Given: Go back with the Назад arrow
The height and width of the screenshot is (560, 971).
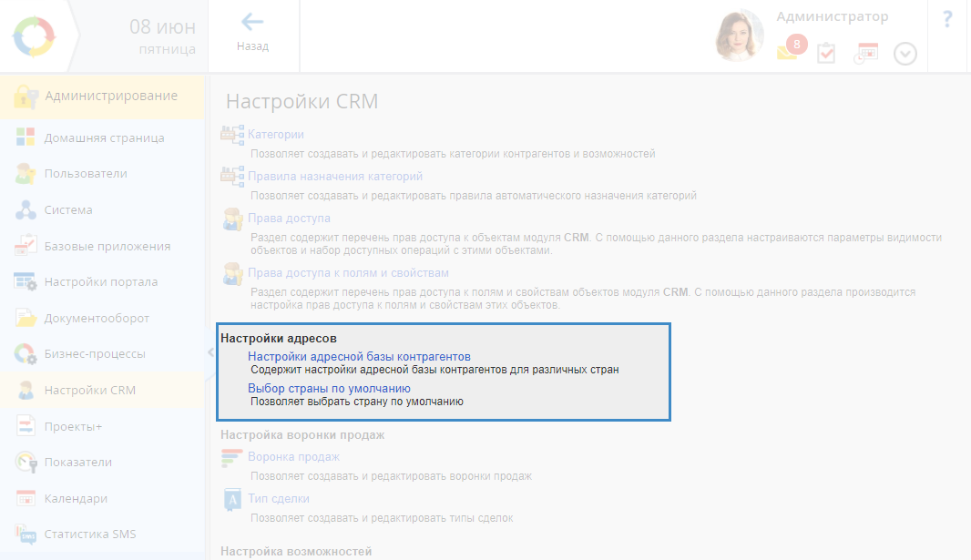Looking at the screenshot, I should tap(252, 33).
